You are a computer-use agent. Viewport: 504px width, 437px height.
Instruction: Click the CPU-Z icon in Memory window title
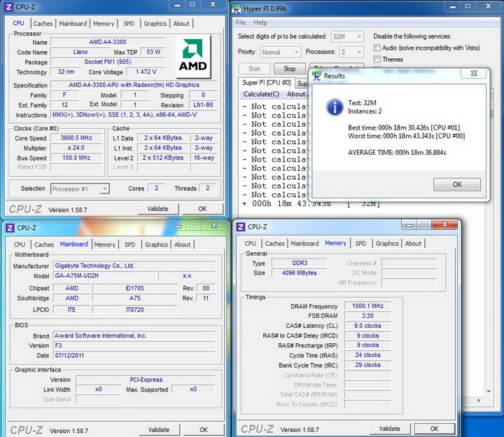(x=240, y=227)
